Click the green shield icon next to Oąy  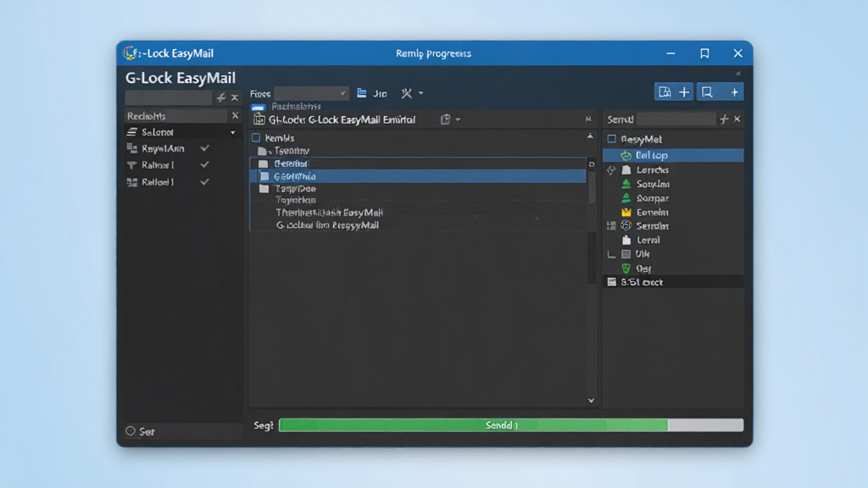point(626,269)
